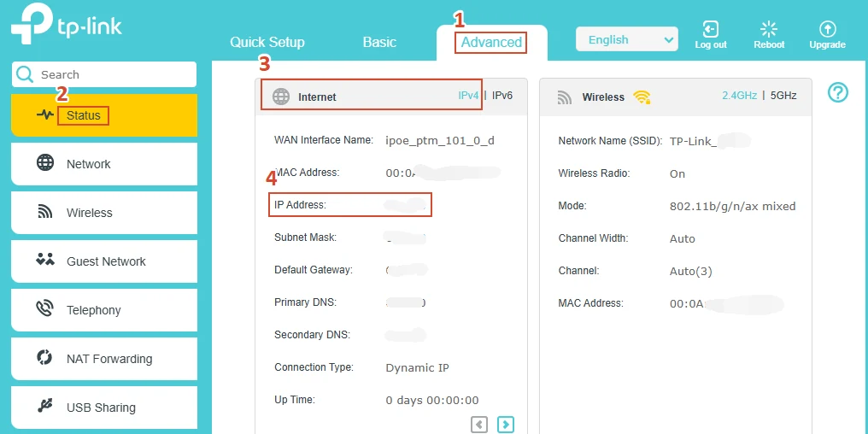Screen dimensions: 868x434
Task: Click the ipoe_ptm_101_0_d interface value
Action: click(x=440, y=141)
